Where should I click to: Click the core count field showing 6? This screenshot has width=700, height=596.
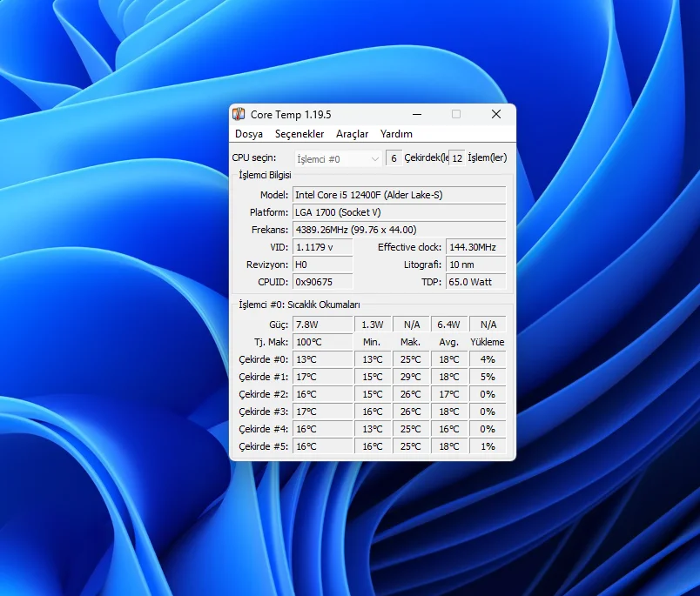[x=394, y=158]
